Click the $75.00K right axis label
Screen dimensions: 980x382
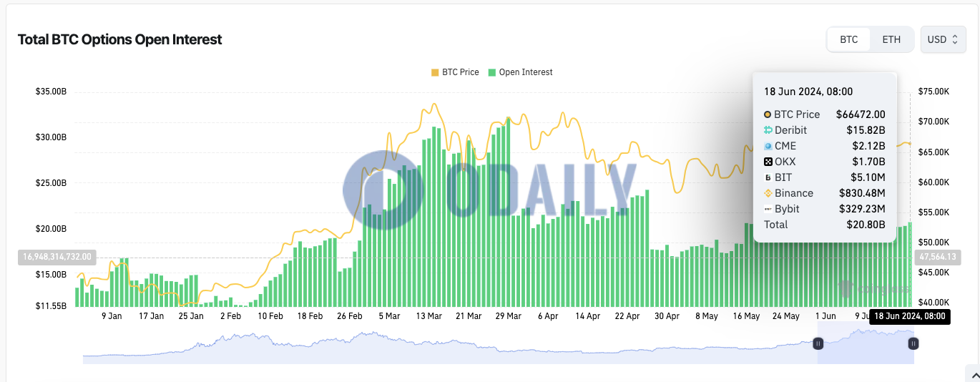coord(934,92)
